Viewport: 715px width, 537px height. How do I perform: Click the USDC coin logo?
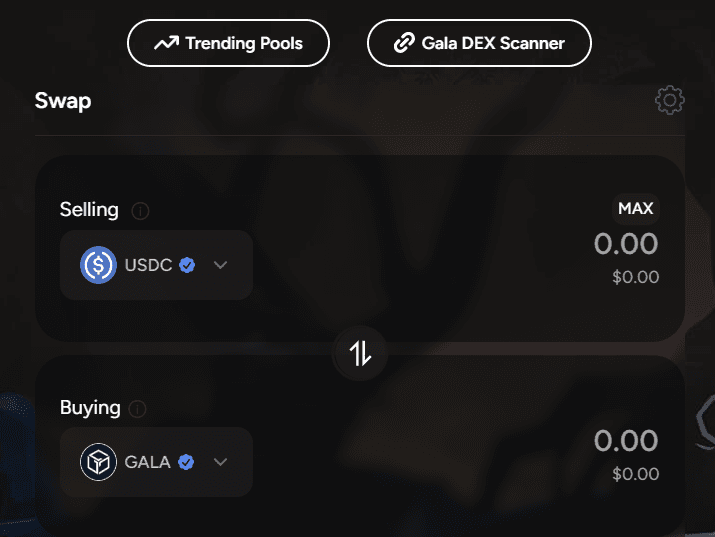99,265
